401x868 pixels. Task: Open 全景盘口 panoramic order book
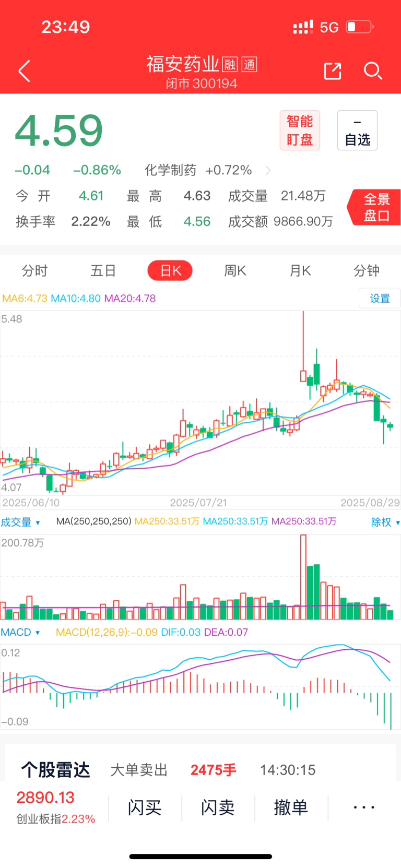pos(374,207)
